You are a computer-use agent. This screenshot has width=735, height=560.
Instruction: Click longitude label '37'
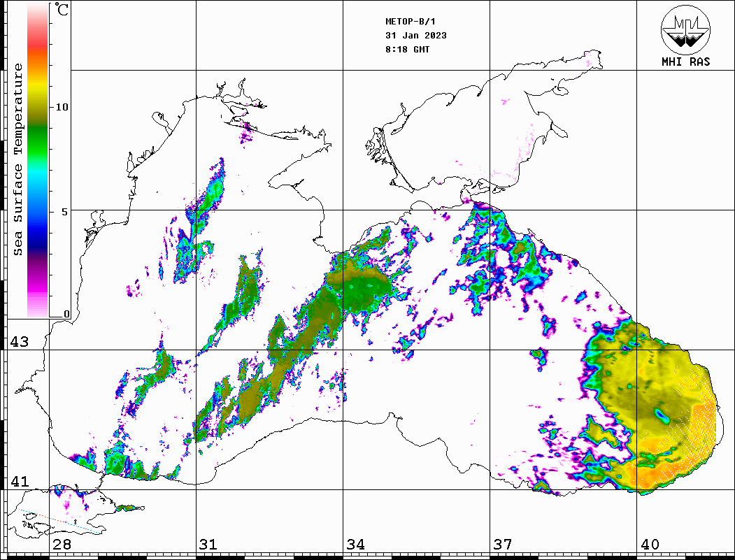503,545
